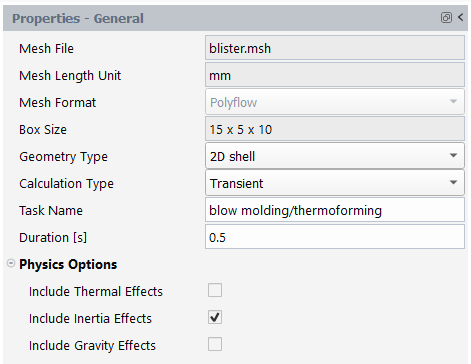Click the Mesh Length Unit field

(335, 75)
